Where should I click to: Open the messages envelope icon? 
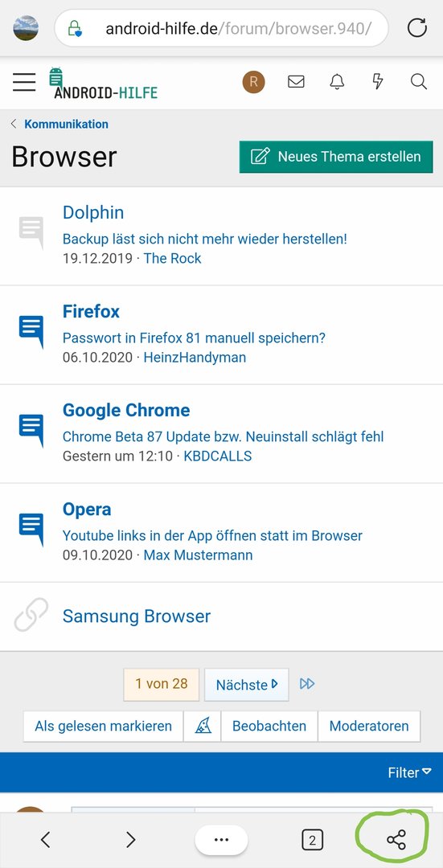pyautogui.click(x=296, y=82)
